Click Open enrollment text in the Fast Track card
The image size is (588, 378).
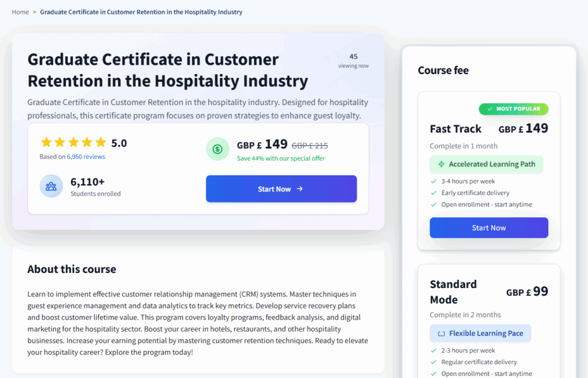coord(486,205)
